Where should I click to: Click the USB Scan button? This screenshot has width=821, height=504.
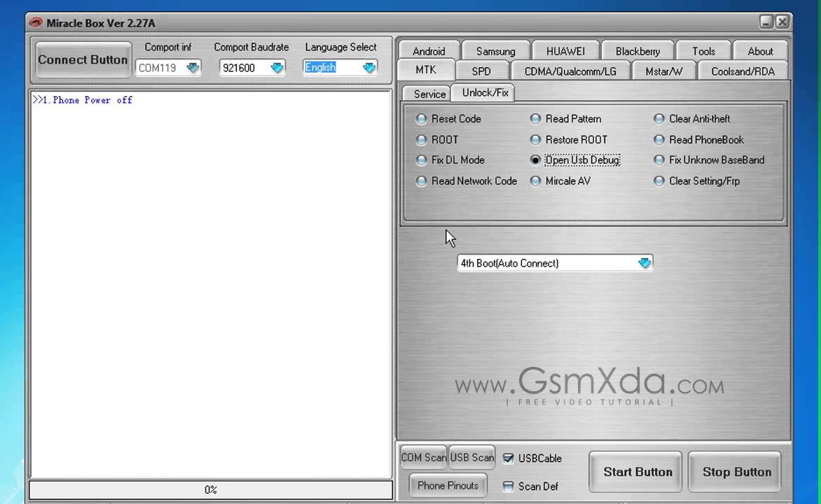[471, 457]
